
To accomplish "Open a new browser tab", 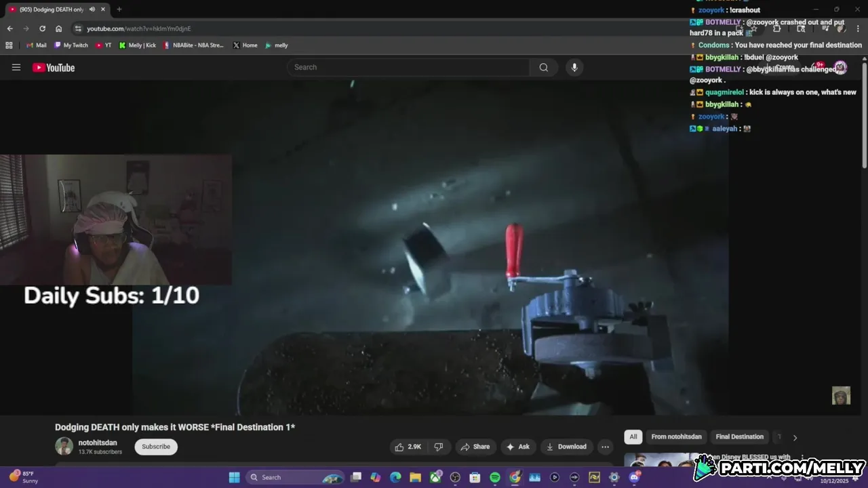I will tap(119, 9).
